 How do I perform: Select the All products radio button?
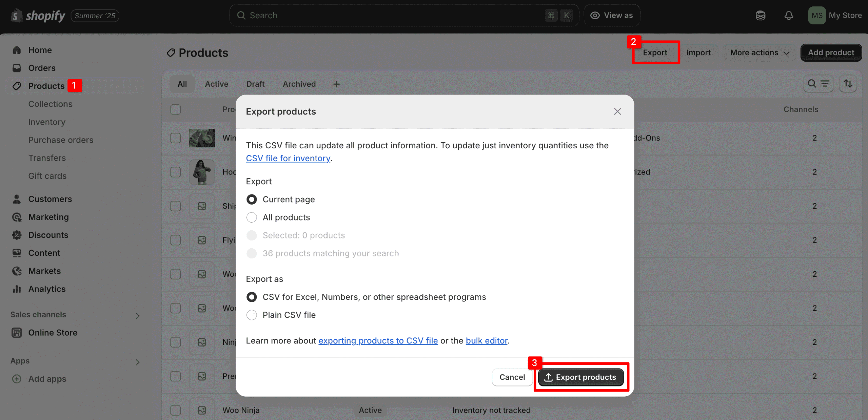click(252, 217)
